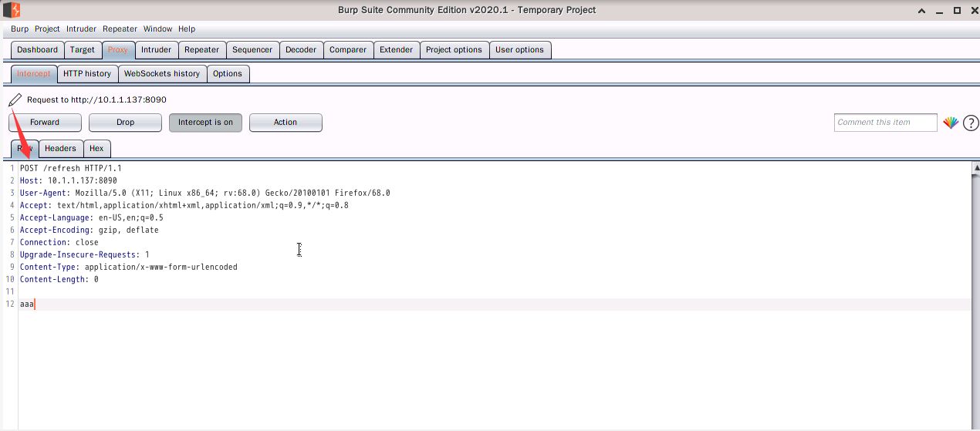Click the Content-Type header line
980x431 pixels.
[x=129, y=267]
